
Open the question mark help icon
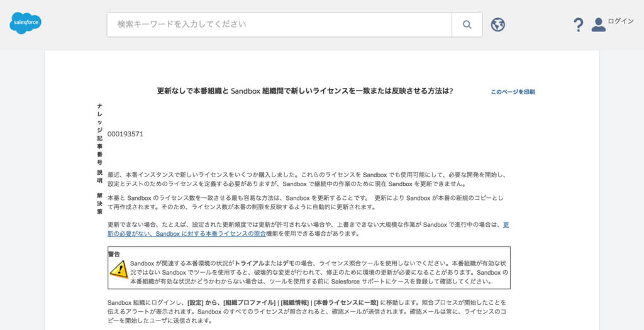(579, 25)
